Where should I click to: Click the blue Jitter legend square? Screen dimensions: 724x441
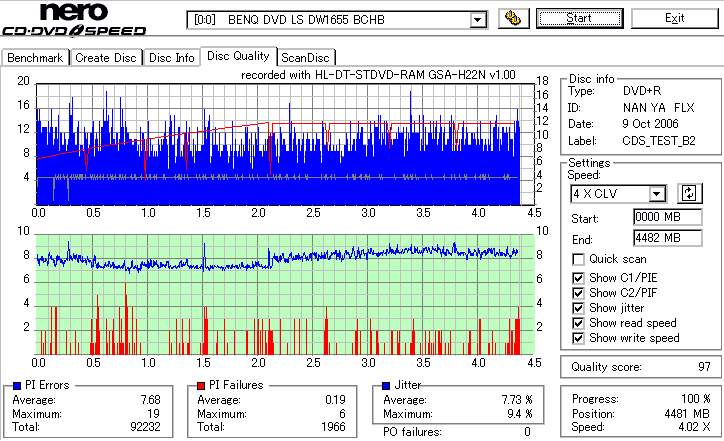(386, 386)
